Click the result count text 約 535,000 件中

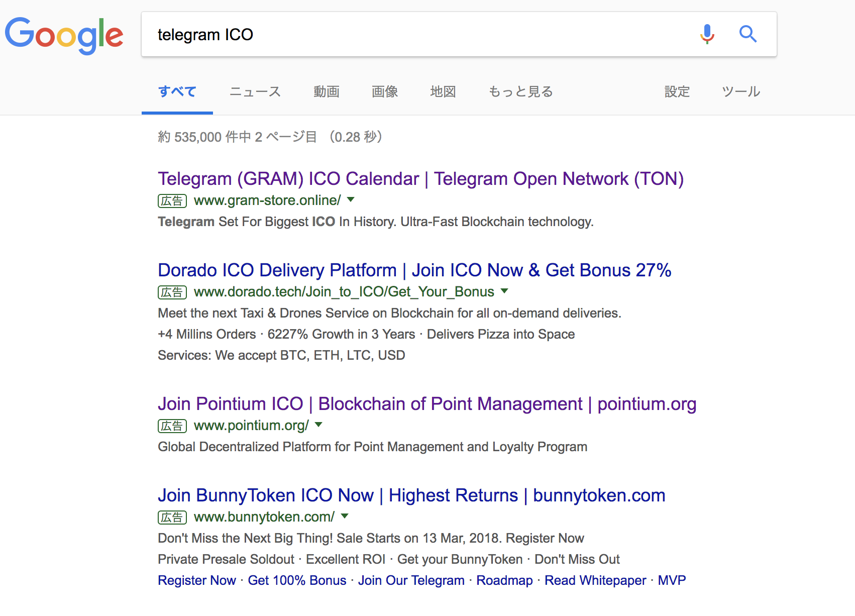tap(204, 137)
